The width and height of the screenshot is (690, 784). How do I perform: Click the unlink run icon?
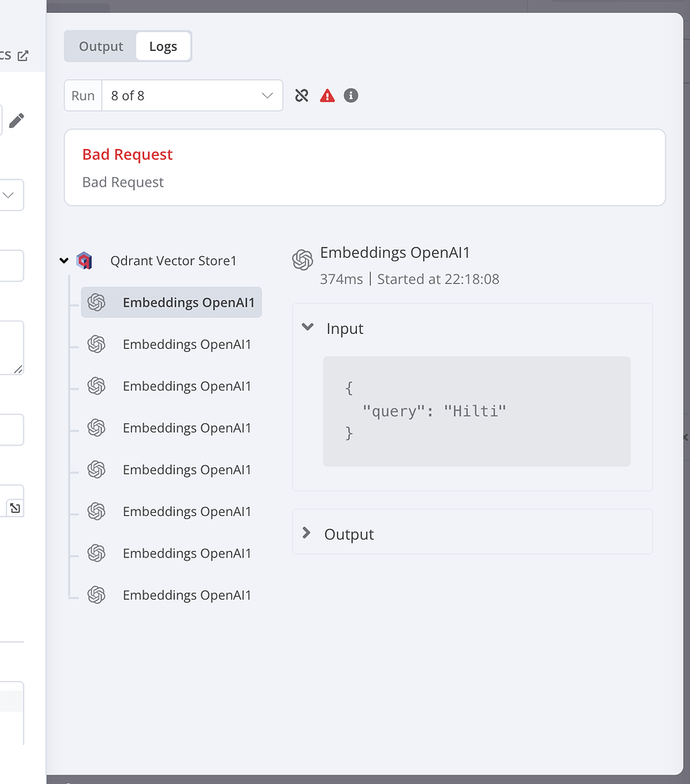(x=302, y=96)
